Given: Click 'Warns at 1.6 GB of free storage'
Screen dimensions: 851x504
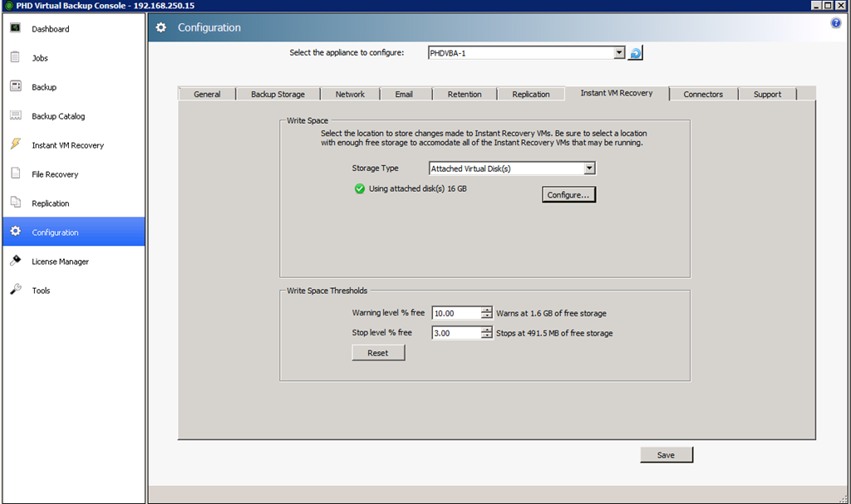Looking at the screenshot, I should pyautogui.click(x=551, y=314).
